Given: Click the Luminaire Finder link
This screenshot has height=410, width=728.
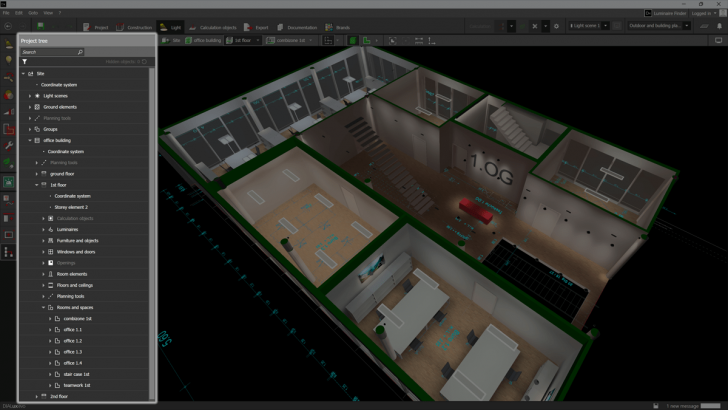Looking at the screenshot, I should tap(670, 13).
